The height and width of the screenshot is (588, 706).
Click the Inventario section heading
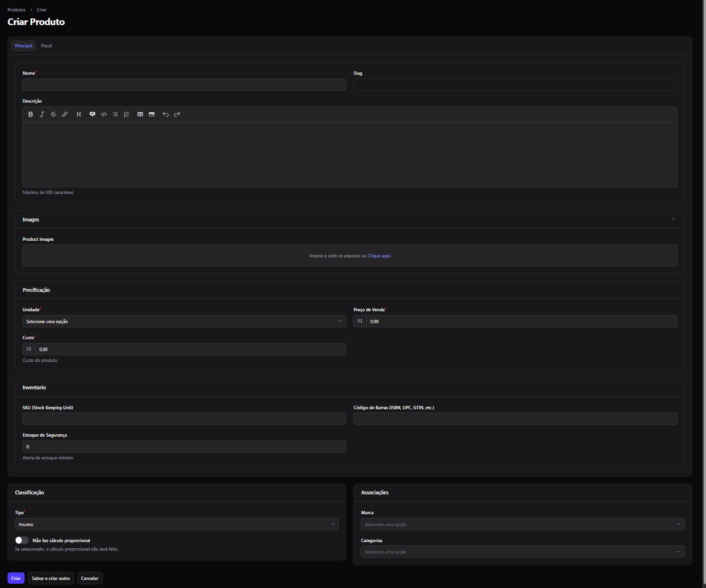pyautogui.click(x=34, y=387)
